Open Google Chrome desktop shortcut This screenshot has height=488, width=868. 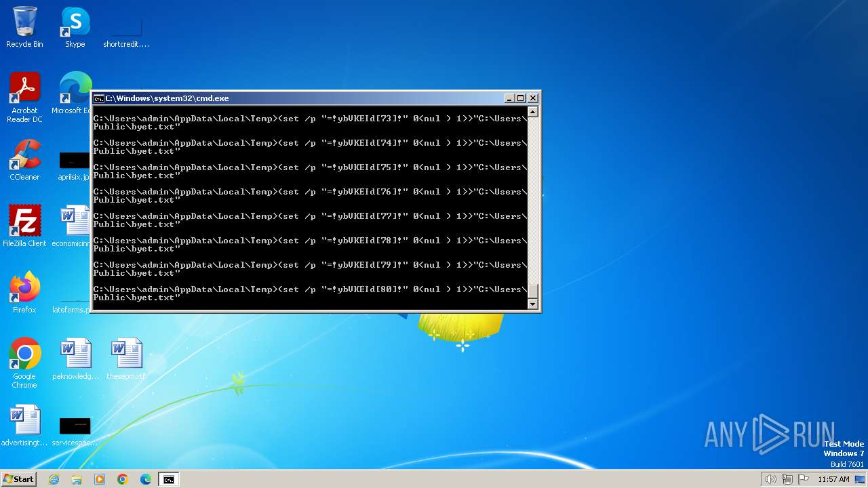tap(24, 363)
